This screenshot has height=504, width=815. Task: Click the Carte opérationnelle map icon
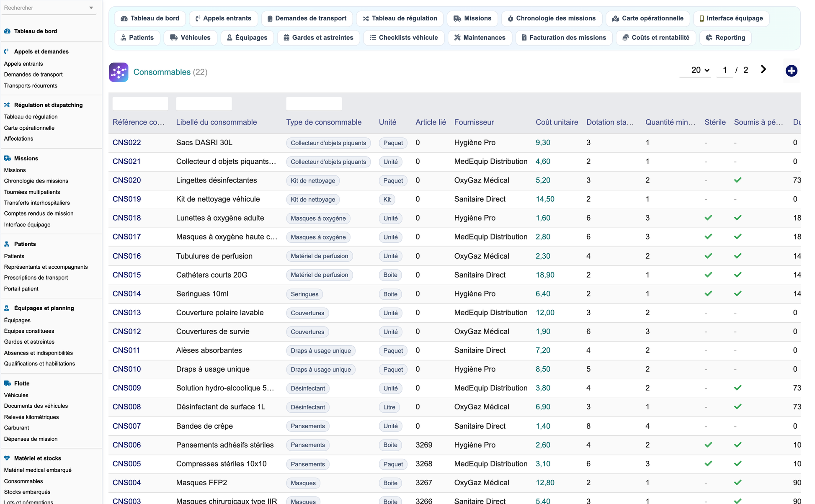[x=616, y=18]
